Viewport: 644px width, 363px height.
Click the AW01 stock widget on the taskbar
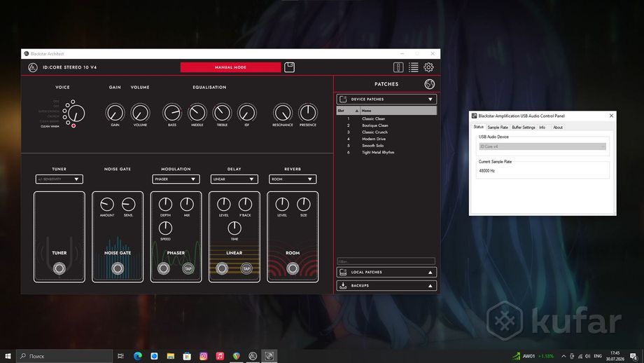pyautogui.click(x=533, y=356)
